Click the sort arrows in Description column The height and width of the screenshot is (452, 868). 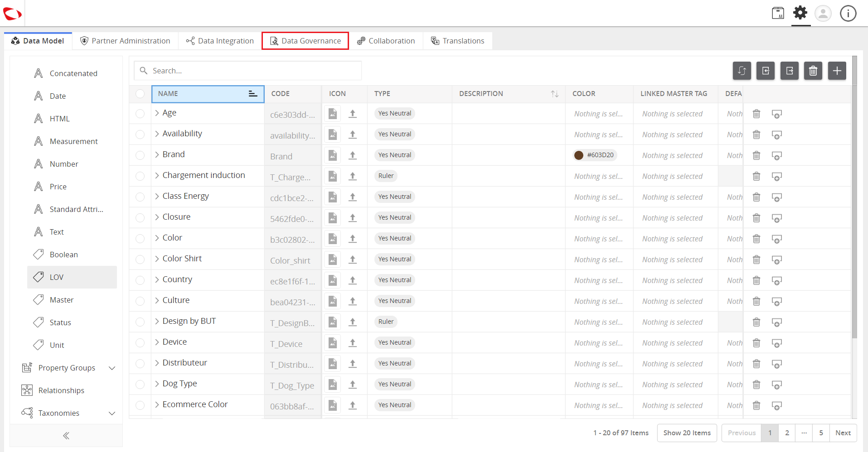click(555, 94)
